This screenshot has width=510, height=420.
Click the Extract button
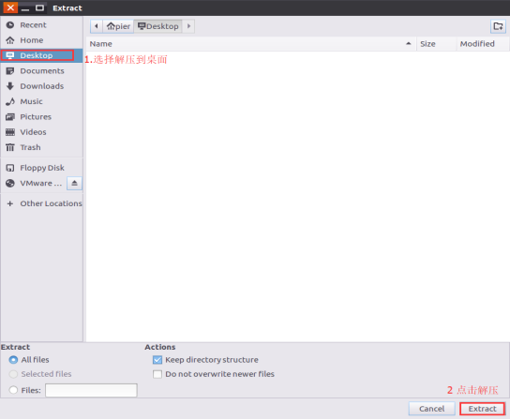(482, 409)
